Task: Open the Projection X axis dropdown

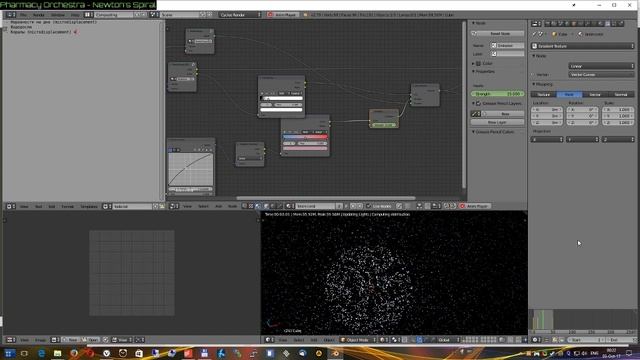Action: (547, 140)
